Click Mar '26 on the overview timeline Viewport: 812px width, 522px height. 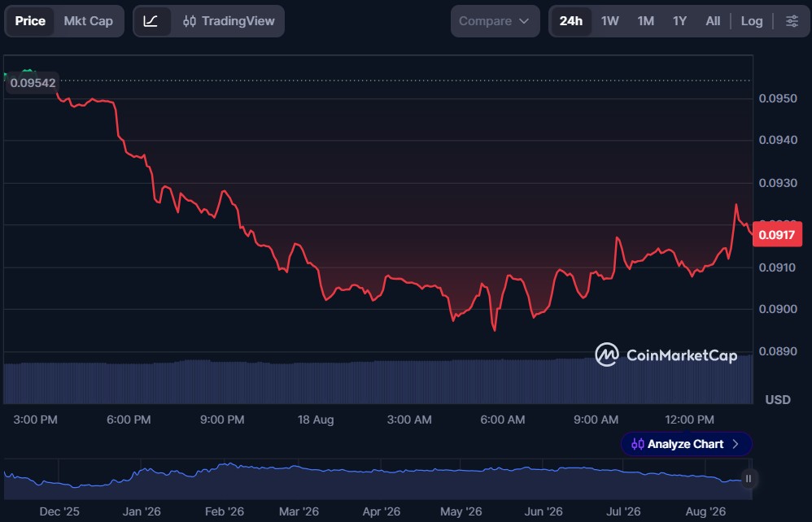[299, 511]
